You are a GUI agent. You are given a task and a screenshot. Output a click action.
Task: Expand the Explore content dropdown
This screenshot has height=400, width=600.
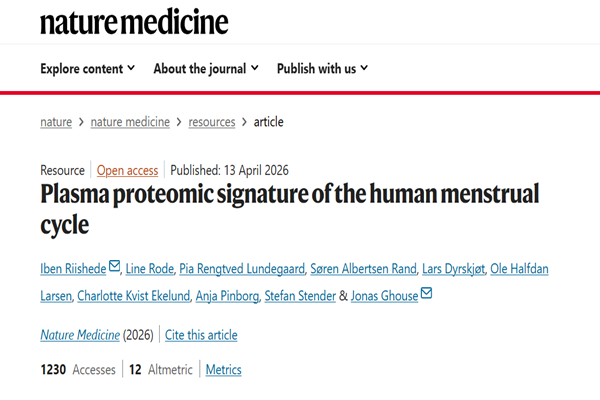coord(87,69)
